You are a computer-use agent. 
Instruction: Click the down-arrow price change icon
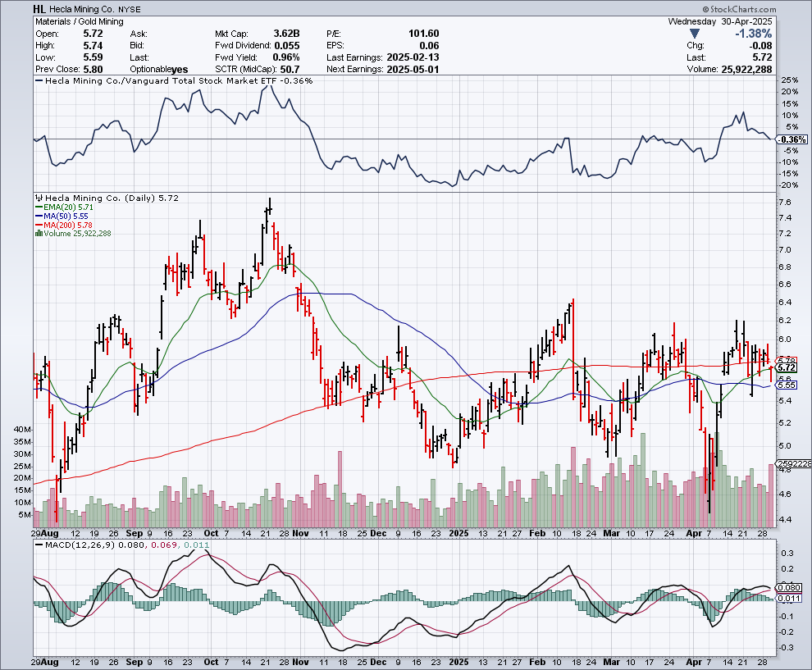click(696, 34)
